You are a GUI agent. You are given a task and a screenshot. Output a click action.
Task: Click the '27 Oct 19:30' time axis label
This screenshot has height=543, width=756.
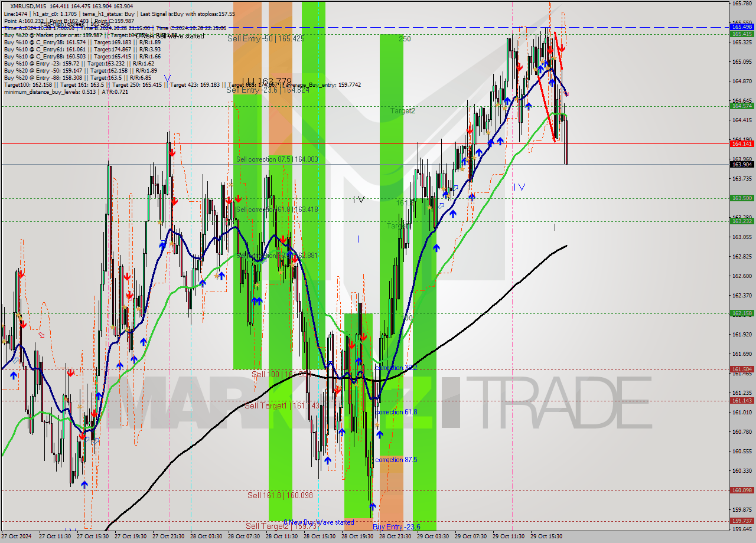pos(131,537)
